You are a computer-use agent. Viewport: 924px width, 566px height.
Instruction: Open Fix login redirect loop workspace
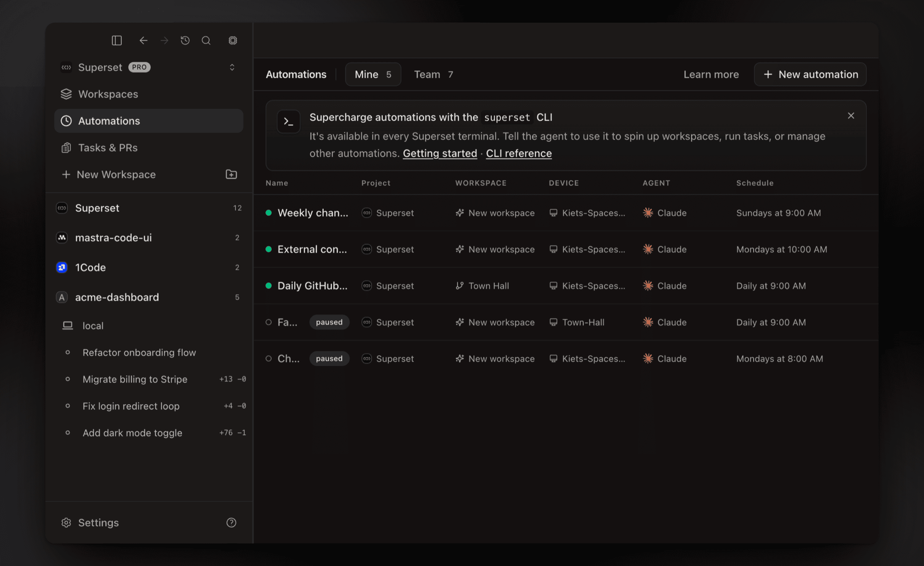click(149, 406)
